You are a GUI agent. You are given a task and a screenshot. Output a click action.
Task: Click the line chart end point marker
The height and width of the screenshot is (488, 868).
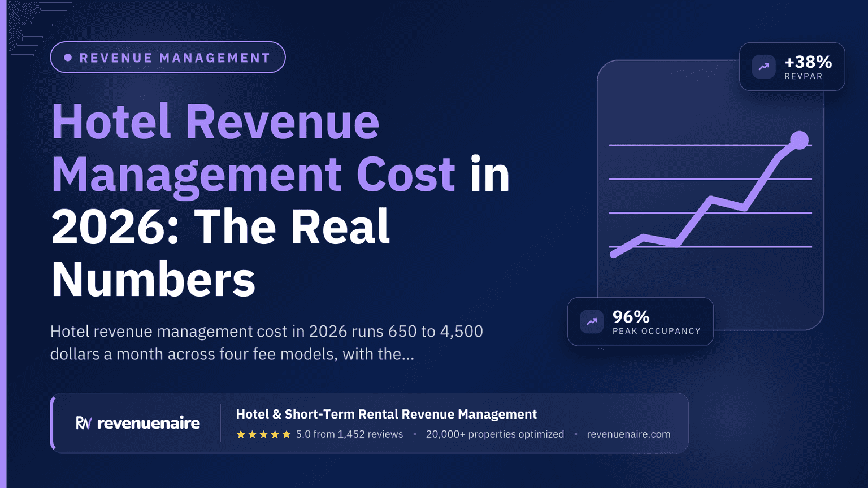click(799, 140)
